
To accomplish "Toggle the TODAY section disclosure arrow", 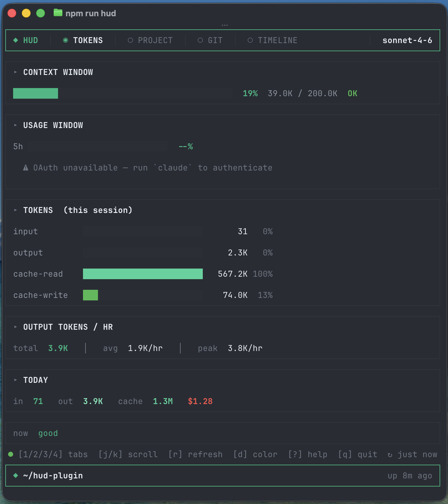I will point(16,380).
